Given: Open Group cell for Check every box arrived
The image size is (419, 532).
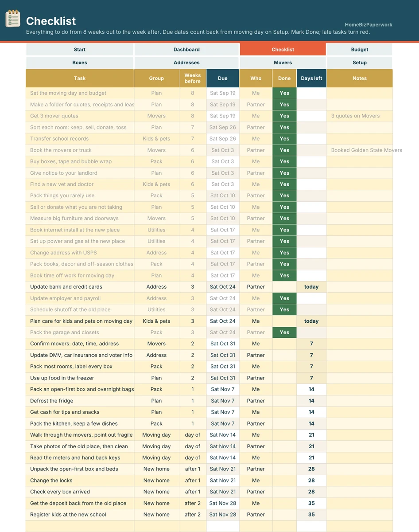Looking at the screenshot, I should (156, 492).
